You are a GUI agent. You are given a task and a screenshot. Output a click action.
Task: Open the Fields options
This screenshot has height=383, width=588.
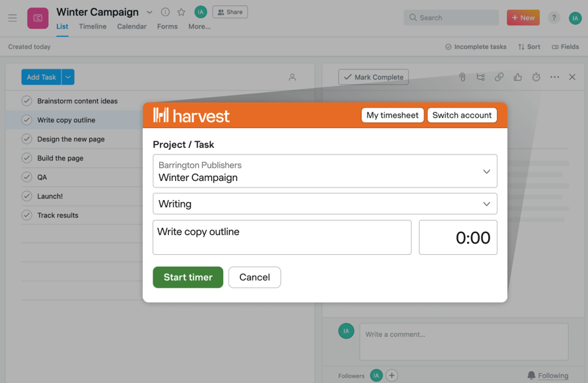pos(565,47)
